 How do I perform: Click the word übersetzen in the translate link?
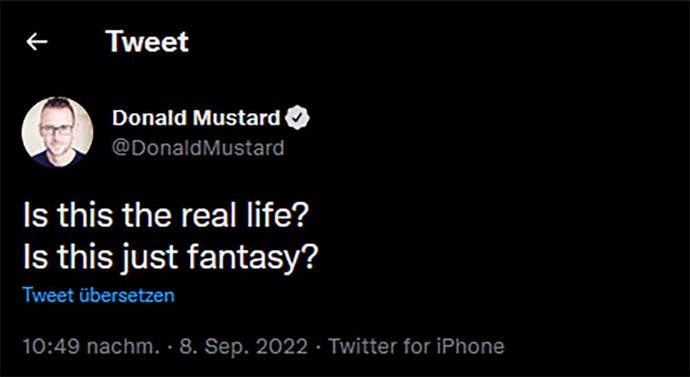(127, 296)
